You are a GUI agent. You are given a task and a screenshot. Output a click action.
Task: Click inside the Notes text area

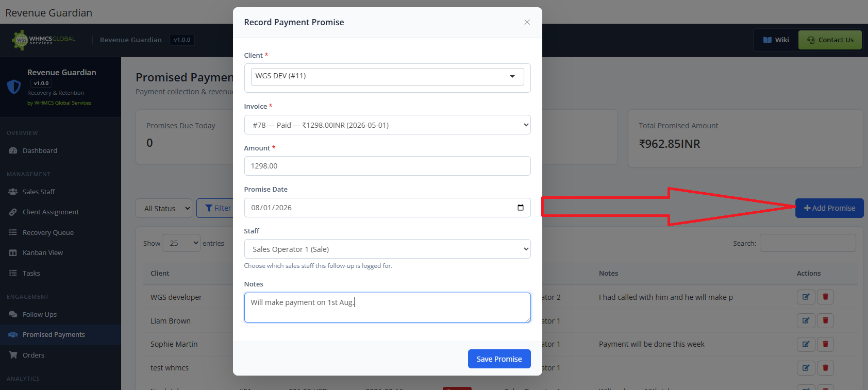click(x=387, y=308)
